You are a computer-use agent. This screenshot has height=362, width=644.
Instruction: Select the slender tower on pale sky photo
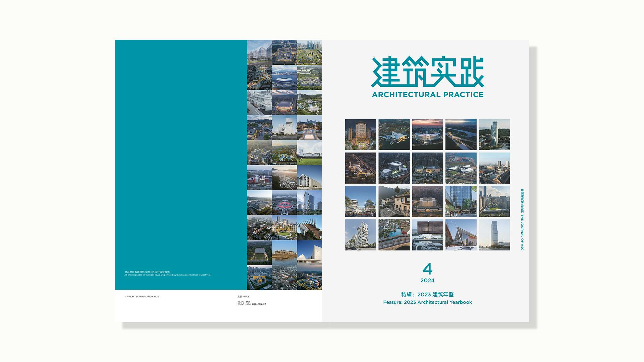[x=494, y=235]
